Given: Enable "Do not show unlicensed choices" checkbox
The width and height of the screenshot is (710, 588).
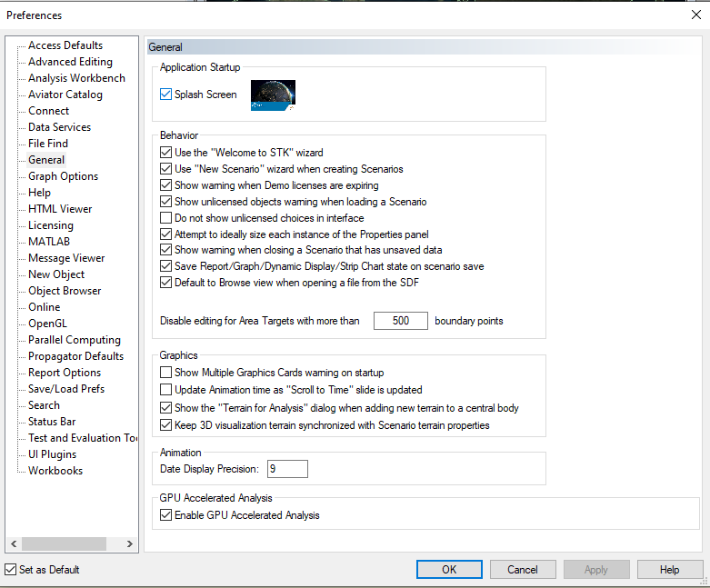Looking at the screenshot, I should [x=165, y=218].
